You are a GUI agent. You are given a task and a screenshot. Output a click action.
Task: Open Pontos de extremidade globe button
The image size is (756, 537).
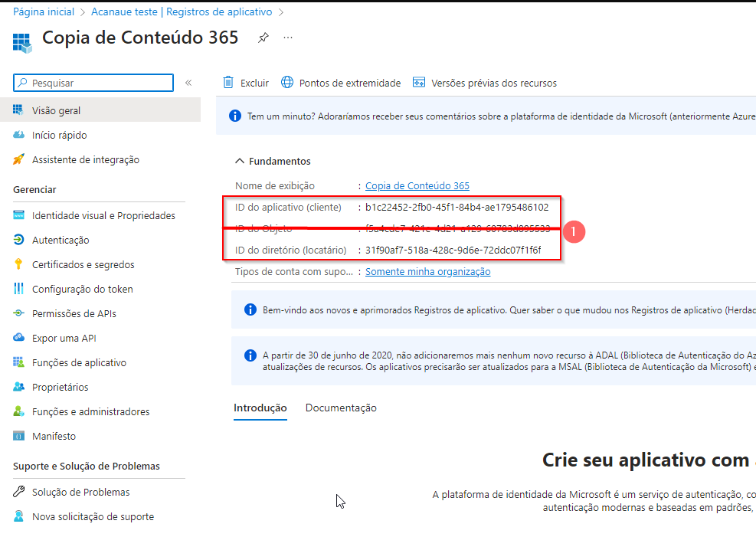click(341, 83)
